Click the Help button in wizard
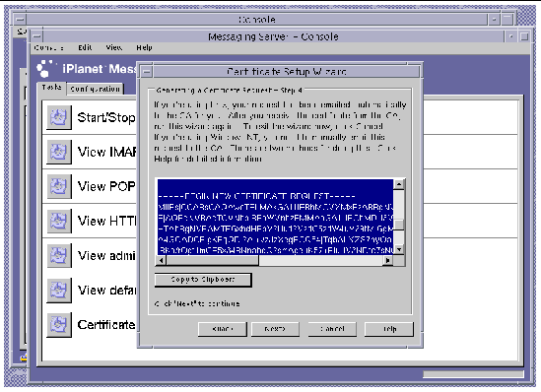 click(x=389, y=329)
